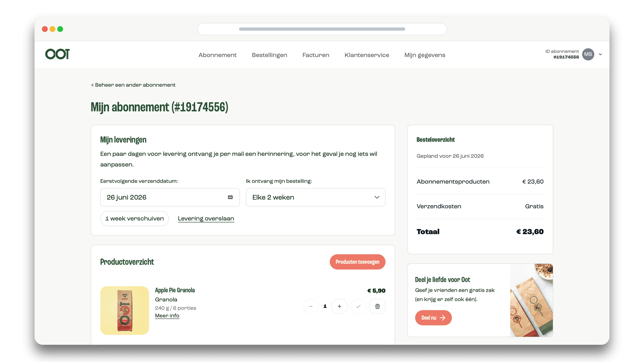Click the browser address bar
The width and height of the screenshot is (644, 362).
pos(322,29)
